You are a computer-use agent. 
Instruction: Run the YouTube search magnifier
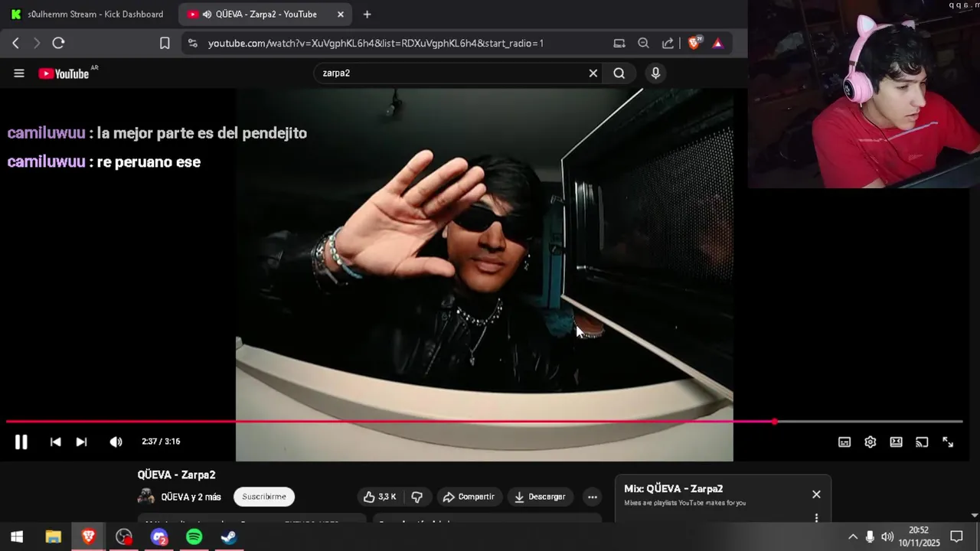(619, 73)
